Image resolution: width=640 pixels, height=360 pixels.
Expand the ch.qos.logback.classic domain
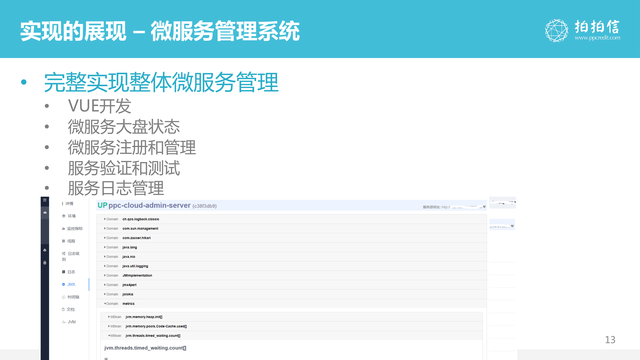(291, 219)
